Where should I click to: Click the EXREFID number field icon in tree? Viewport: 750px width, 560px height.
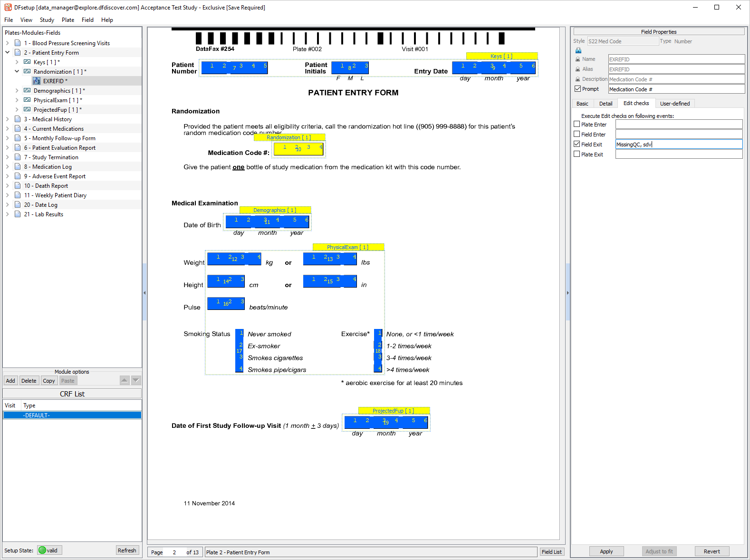[x=37, y=81]
